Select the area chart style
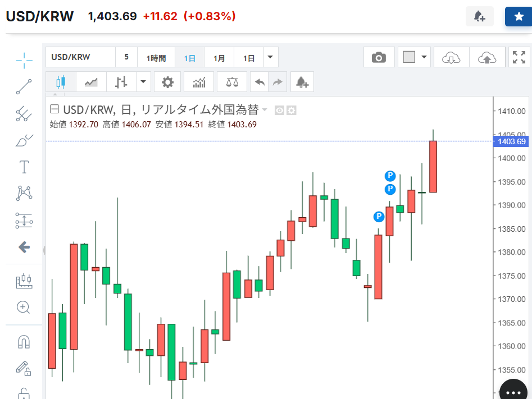The image size is (532, 399). coord(91,82)
